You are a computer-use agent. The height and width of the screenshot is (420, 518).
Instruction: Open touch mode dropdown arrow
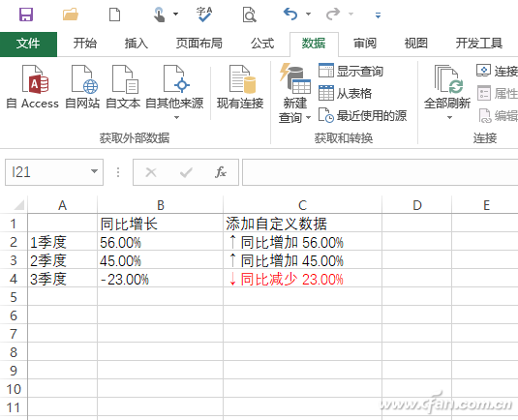[176, 14]
